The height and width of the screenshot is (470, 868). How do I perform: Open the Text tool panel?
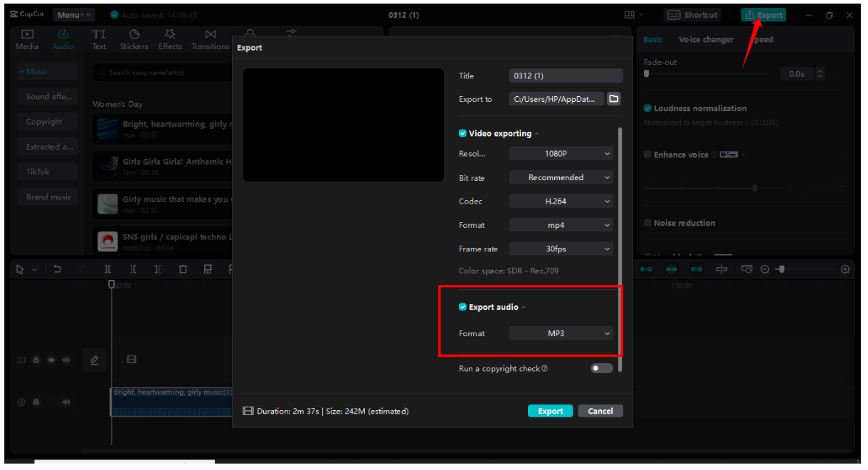pyautogui.click(x=99, y=40)
